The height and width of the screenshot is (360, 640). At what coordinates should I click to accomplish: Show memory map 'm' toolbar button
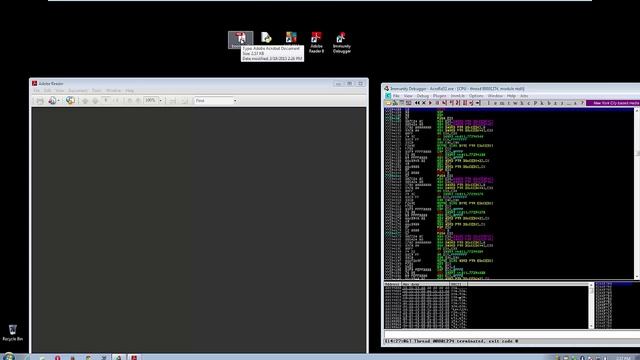(502, 103)
